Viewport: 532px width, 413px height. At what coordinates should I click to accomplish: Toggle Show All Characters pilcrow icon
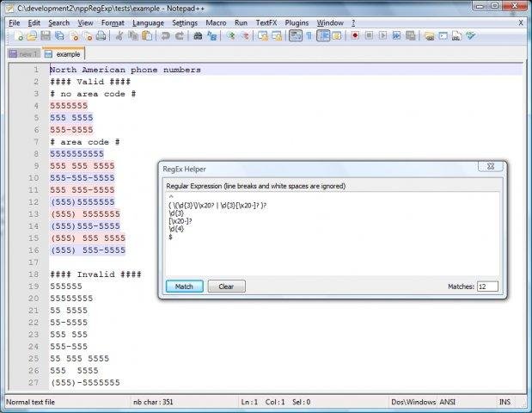pyautogui.click(x=309, y=35)
